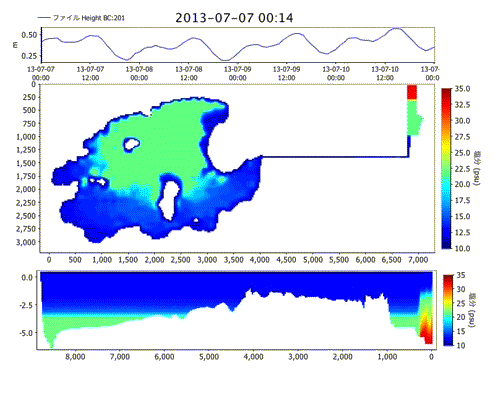Click the red high-salinity block at top right
Viewport: 500px width, 396px height.
412,92
